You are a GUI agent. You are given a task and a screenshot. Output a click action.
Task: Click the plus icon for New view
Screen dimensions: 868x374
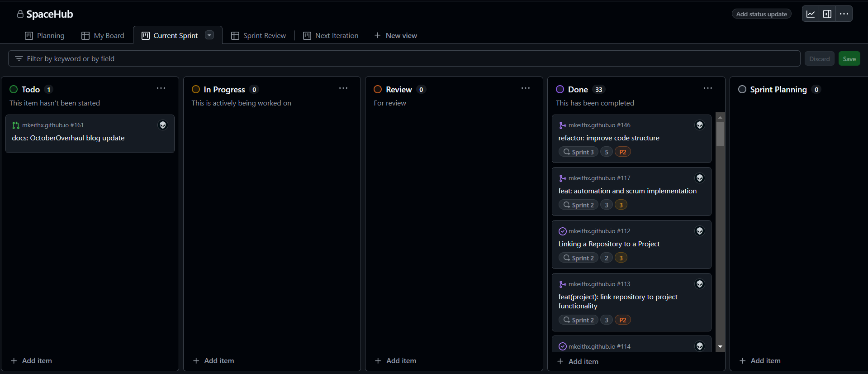click(378, 36)
